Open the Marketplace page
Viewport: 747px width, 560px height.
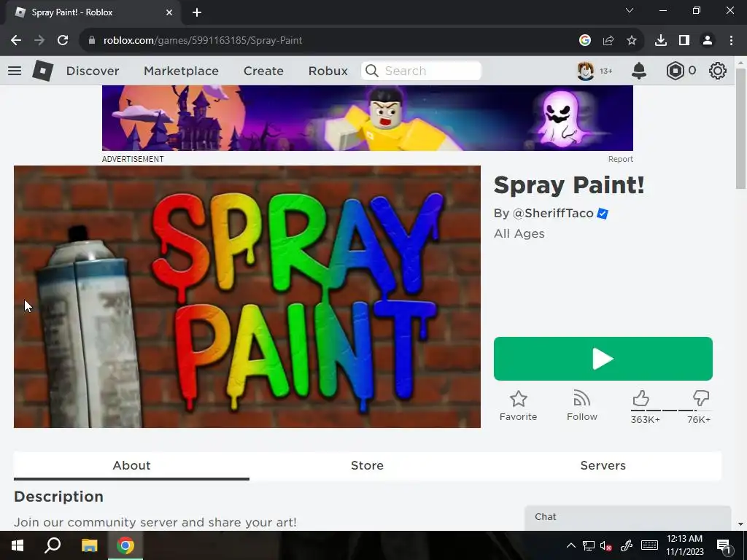click(x=181, y=71)
